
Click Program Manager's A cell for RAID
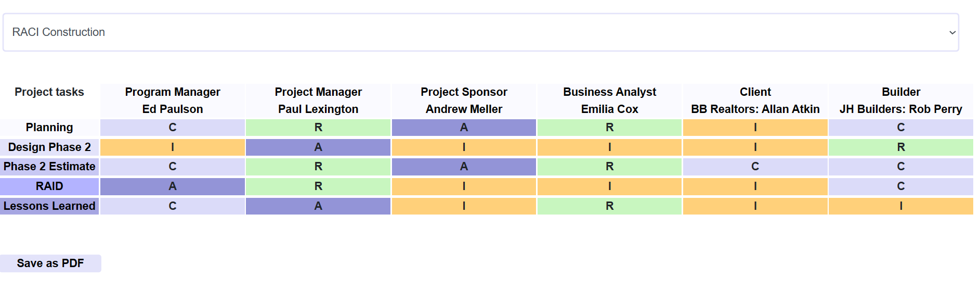(x=173, y=186)
